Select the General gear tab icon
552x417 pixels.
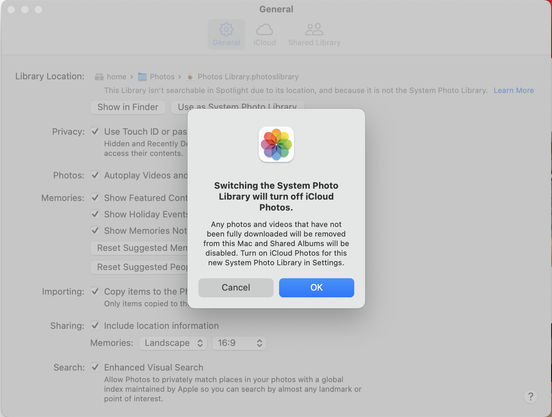point(226,30)
